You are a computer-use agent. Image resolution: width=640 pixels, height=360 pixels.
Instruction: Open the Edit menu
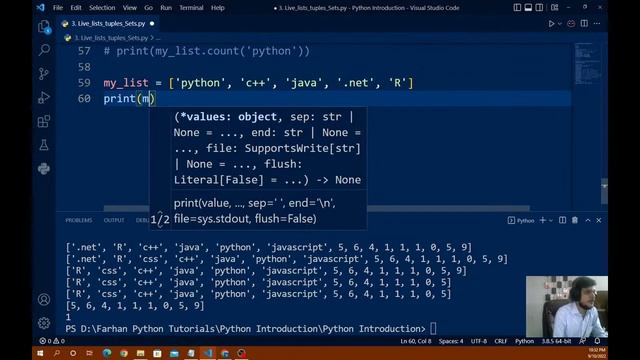pyautogui.click(x=76, y=8)
